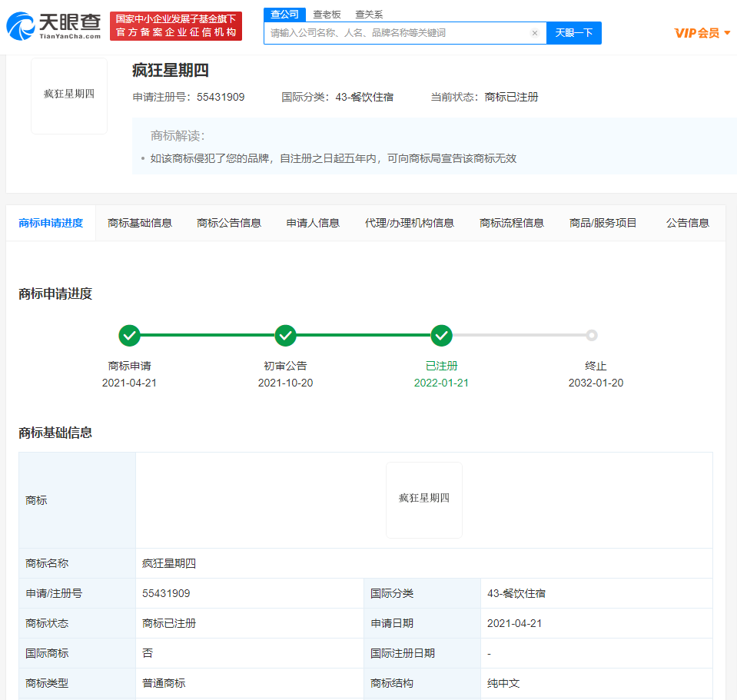Select the 查公司 search tab
Screen dimensions: 737x700
[x=284, y=15]
